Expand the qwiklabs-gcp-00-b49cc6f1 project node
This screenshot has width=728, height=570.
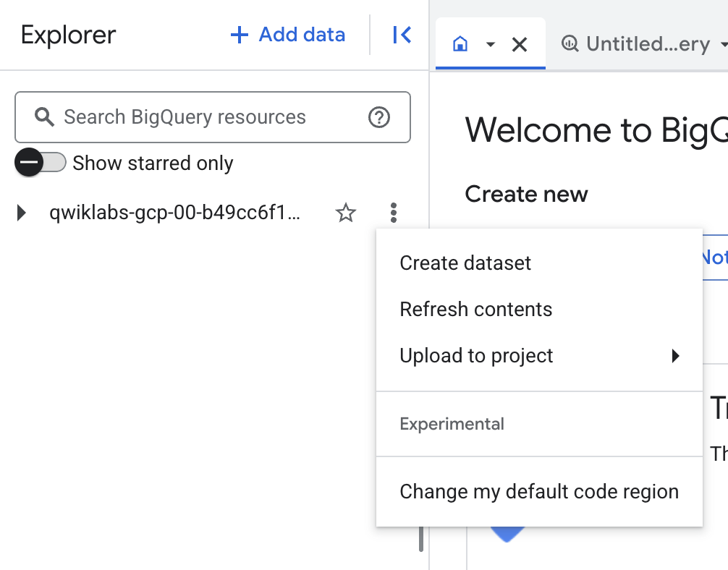pos(21,213)
